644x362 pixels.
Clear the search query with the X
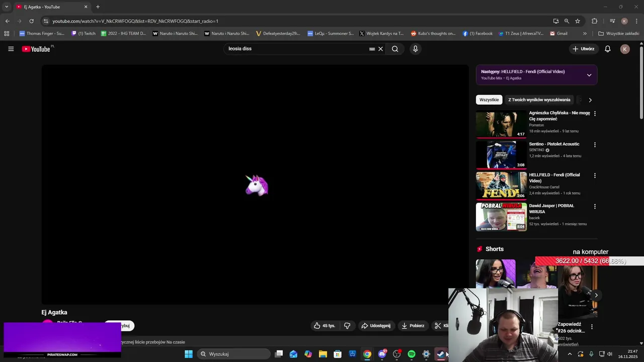point(381,49)
